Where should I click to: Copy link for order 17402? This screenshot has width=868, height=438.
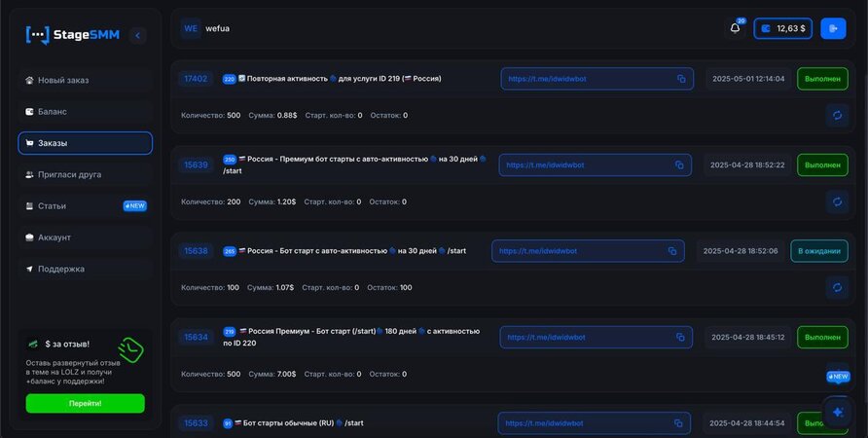(x=681, y=79)
